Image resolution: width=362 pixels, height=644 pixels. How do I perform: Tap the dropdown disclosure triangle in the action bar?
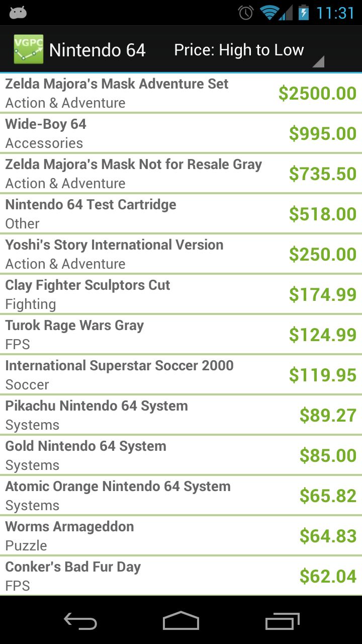(319, 62)
